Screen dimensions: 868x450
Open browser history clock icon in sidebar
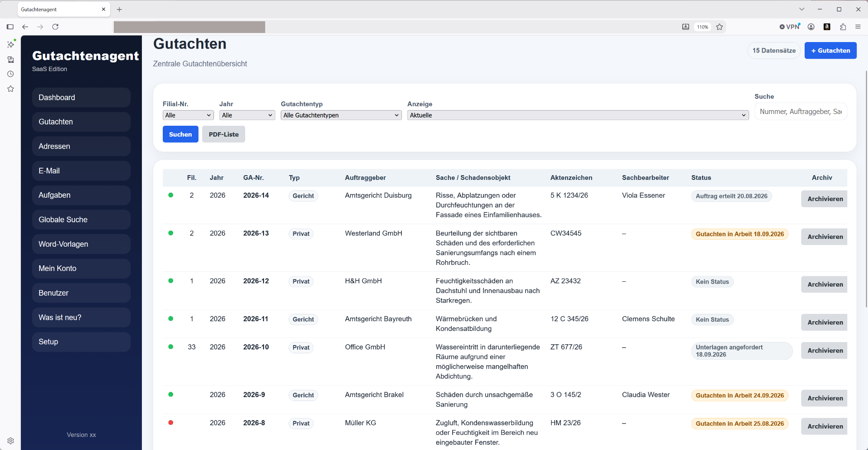tap(10, 74)
